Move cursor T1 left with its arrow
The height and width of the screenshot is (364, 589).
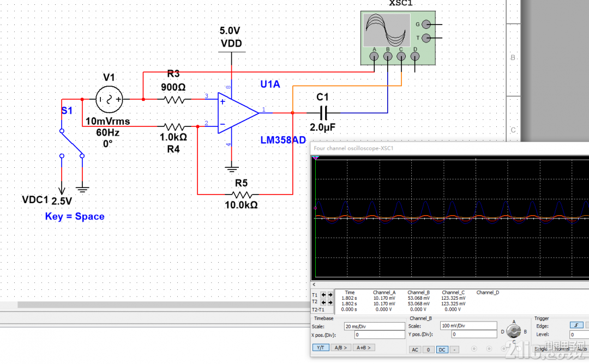[x=323, y=295]
